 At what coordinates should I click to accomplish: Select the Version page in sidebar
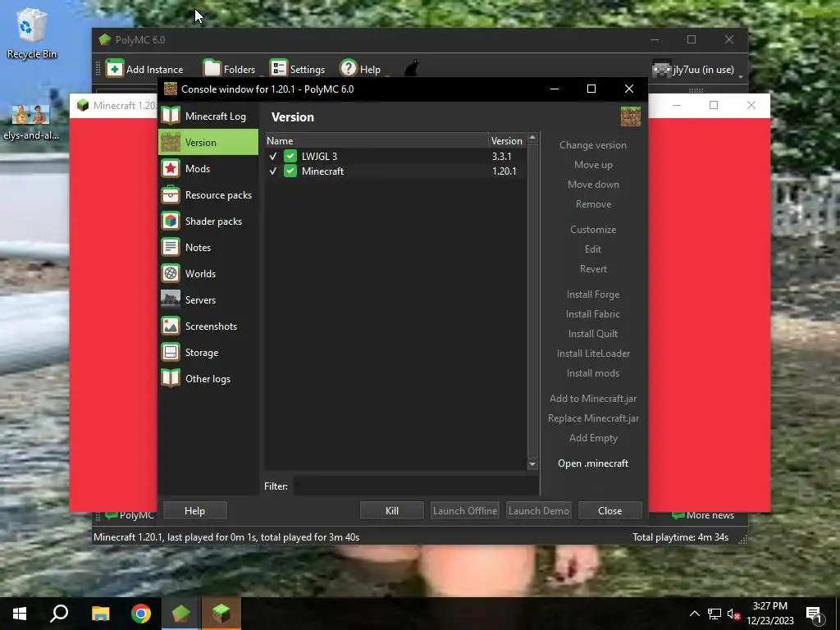pos(208,143)
